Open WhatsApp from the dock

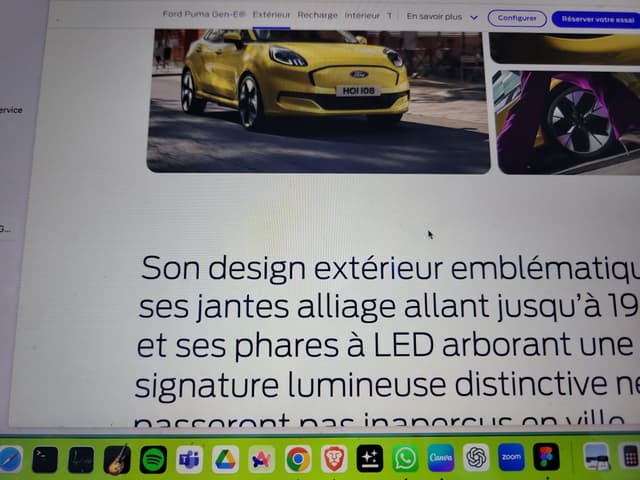click(405, 459)
